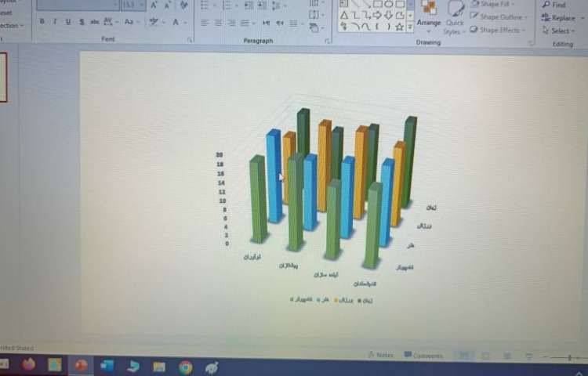Toggle bold formatting in the Font group
Viewport: 588px width, 376px height.
[42, 22]
